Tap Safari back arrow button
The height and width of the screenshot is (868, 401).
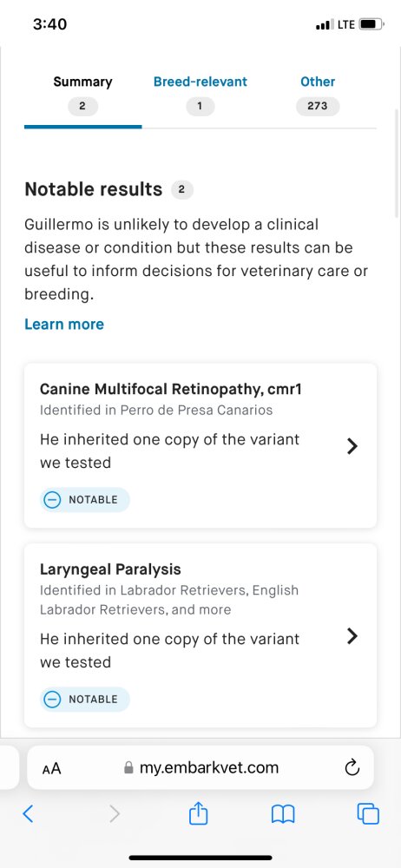[29, 813]
